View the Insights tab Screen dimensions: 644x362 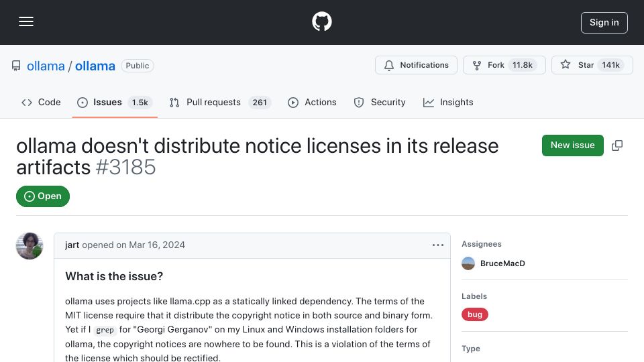448,102
